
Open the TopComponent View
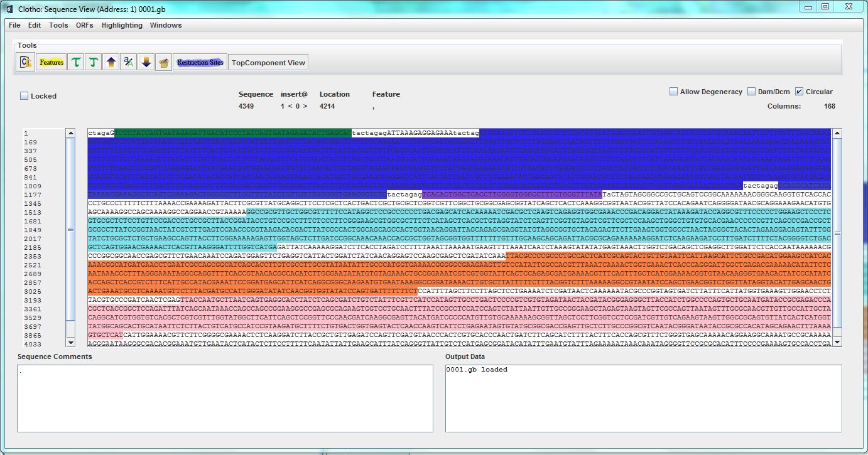(268, 62)
